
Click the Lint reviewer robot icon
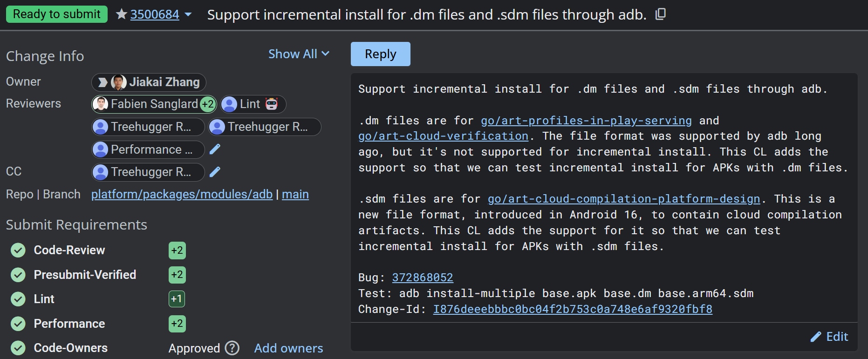point(271,104)
